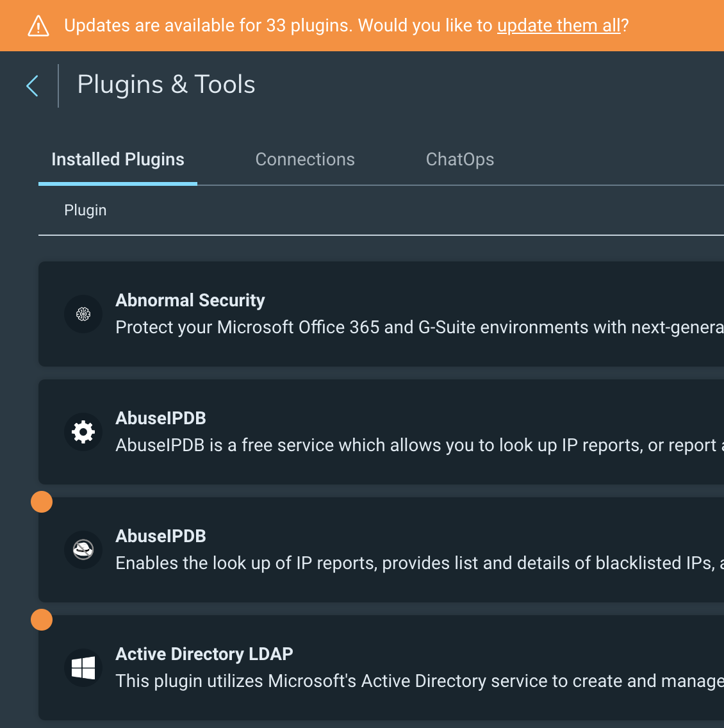Switch to the Connections tab
Image resolution: width=724 pixels, height=728 pixels.
coord(305,159)
